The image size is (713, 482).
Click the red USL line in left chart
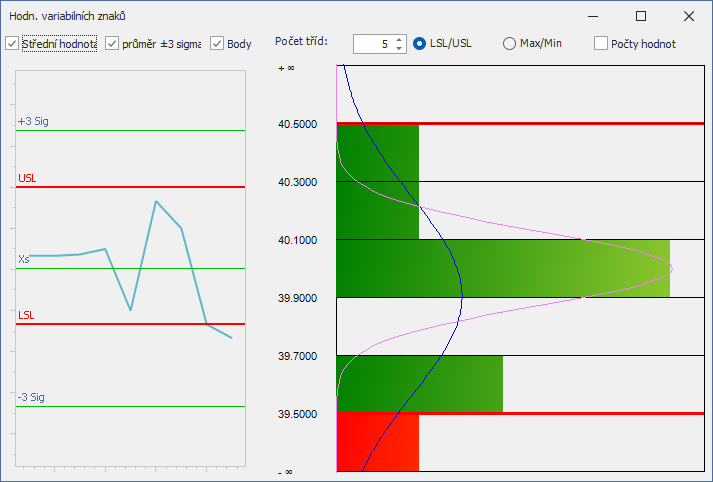pyautogui.click(x=131, y=187)
